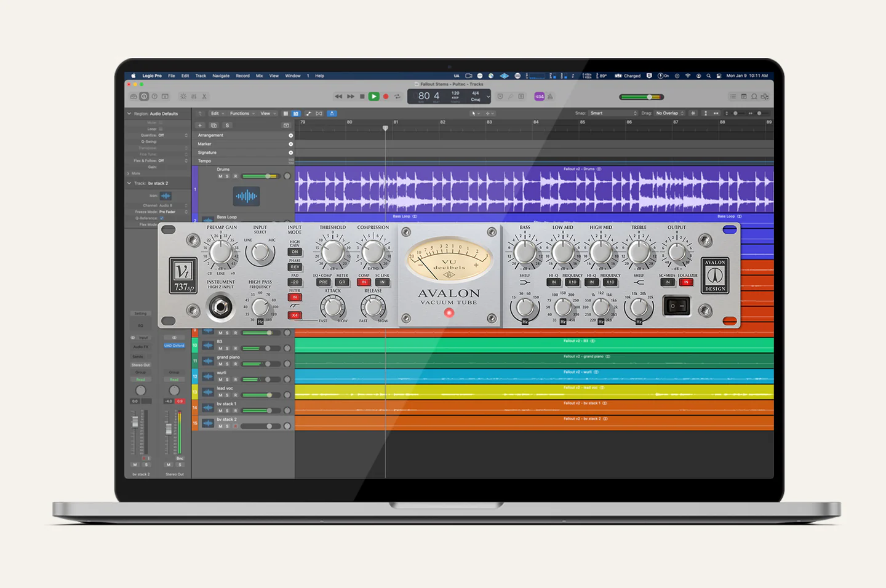Image resolution: width=886 pixels, height=588 pixels.
Task: Open the Mix menu in menu bar
Action: click(259, 76)
